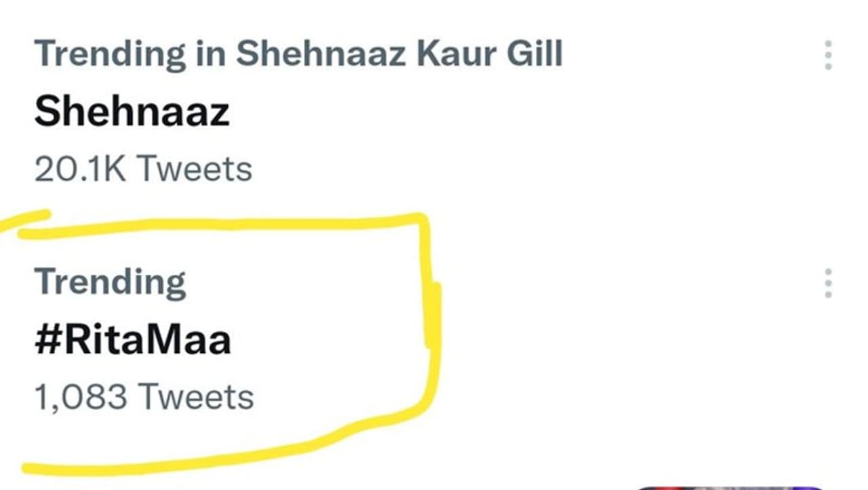
Task: Click the "Trending in Shehnaaz Kaur Gill" label
Action: tap(298, 53)
